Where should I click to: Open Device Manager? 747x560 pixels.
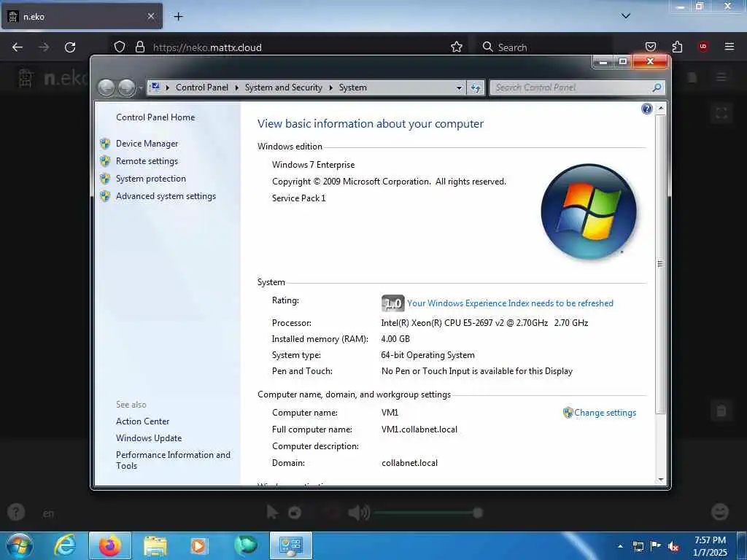(147, 144)
